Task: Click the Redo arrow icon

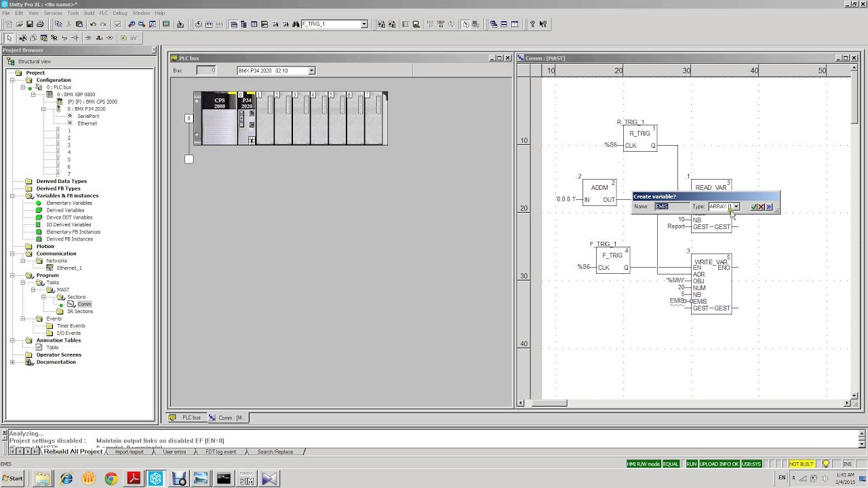Action: [103, 24]
